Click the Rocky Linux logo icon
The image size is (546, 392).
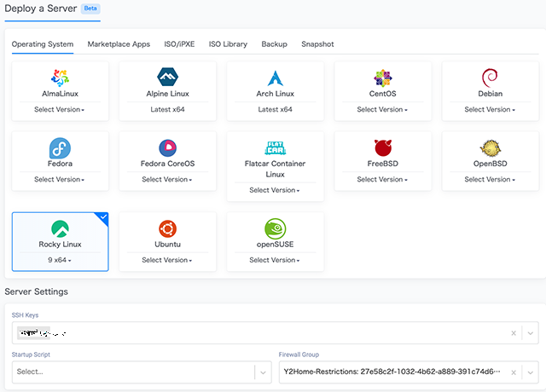point(60,228)
